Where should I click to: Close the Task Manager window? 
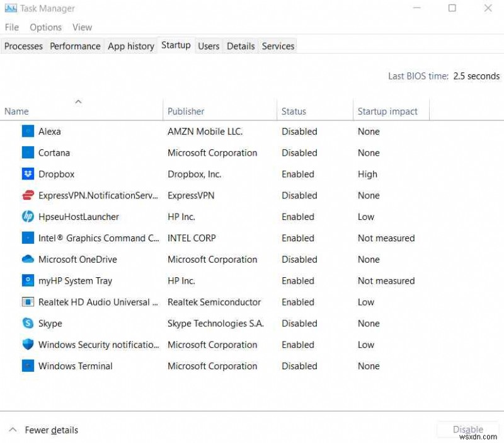point(488,8)
